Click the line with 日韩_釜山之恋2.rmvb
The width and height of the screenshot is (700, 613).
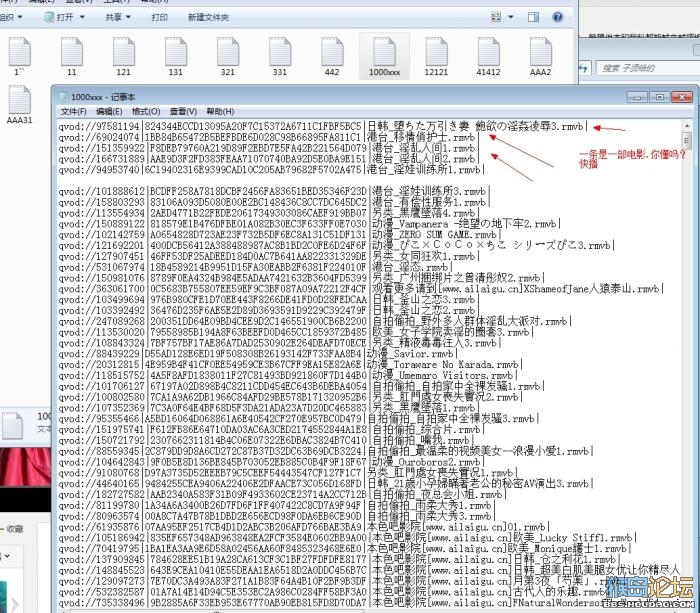click(x=268, y=310)
